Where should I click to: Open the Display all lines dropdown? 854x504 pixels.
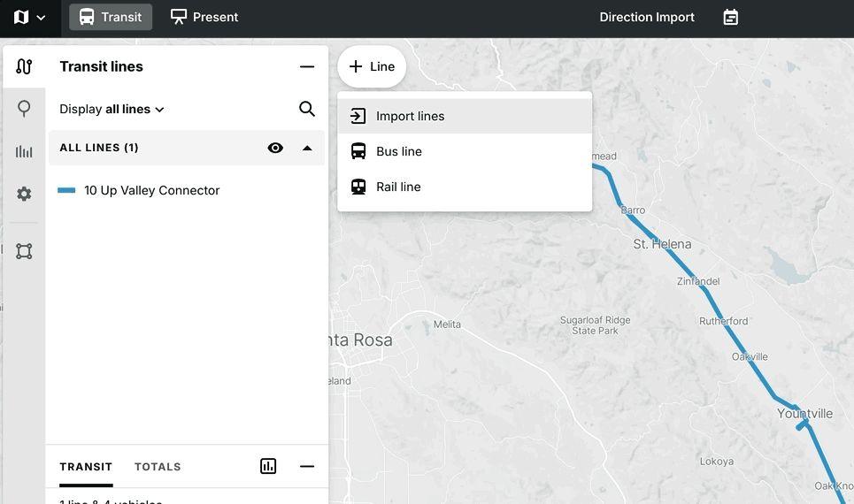tap(112, 109)
